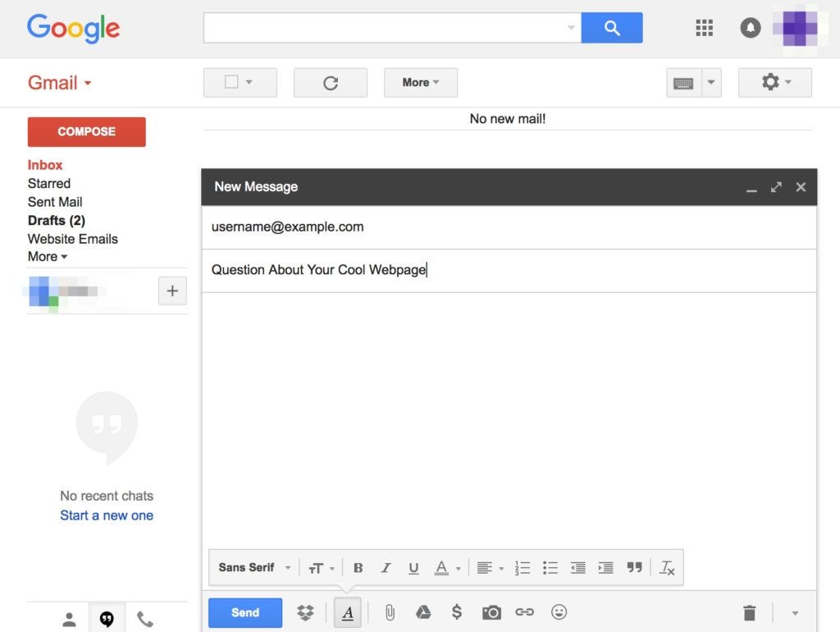
Task: Insert a photo with camera icon
Action: (491, 612)
